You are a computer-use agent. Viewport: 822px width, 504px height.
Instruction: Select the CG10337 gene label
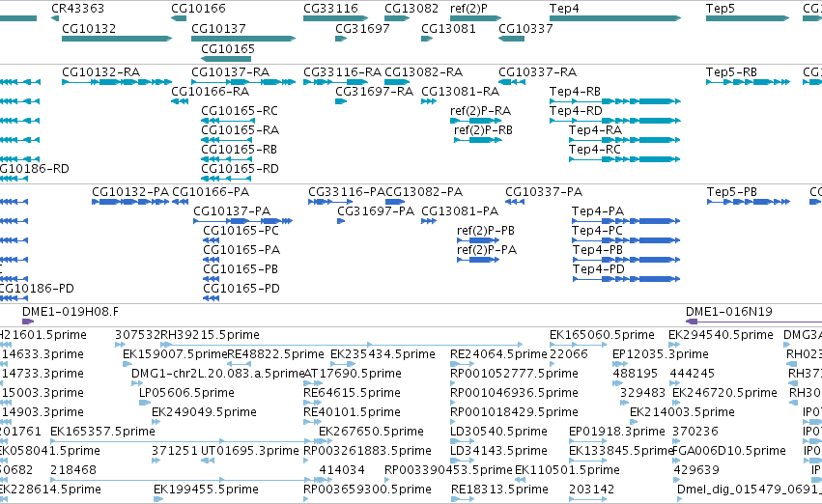(525, 28)
